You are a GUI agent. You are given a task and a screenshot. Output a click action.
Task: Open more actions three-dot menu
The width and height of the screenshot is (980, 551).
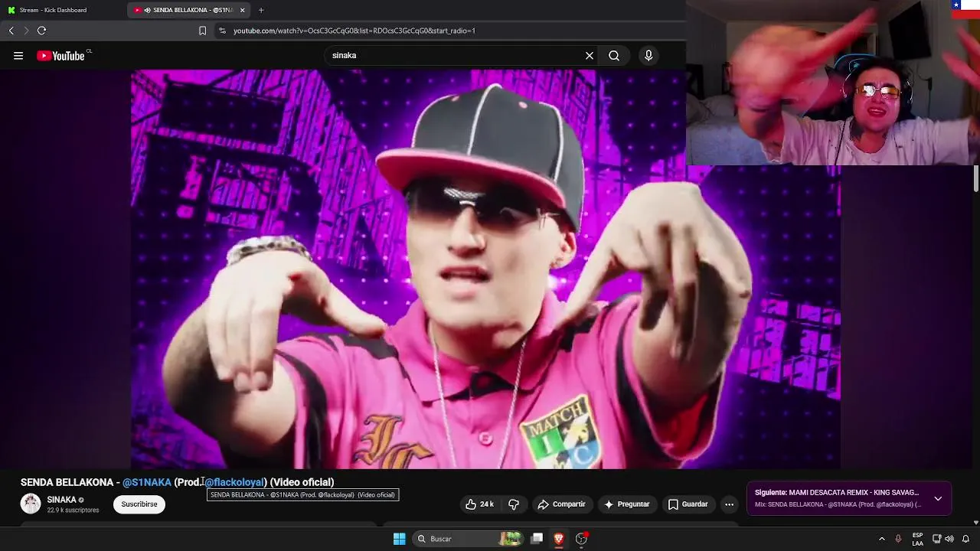(729, 504)
